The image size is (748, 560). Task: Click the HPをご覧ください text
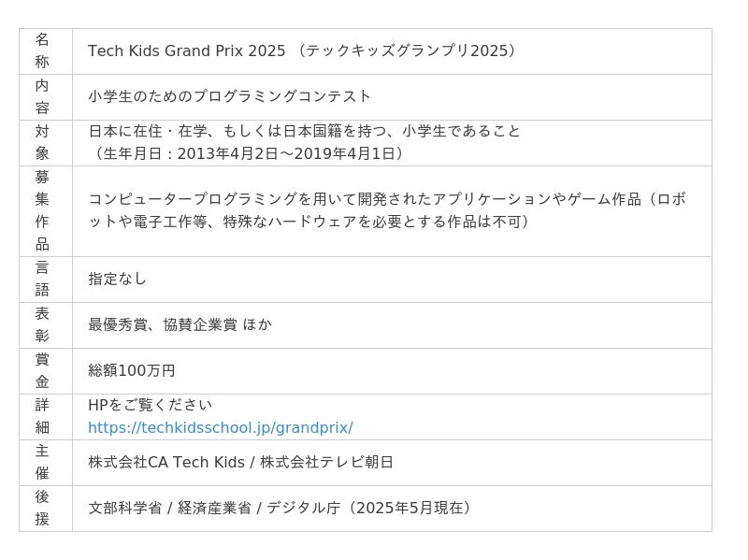click(x=151, y=405)
